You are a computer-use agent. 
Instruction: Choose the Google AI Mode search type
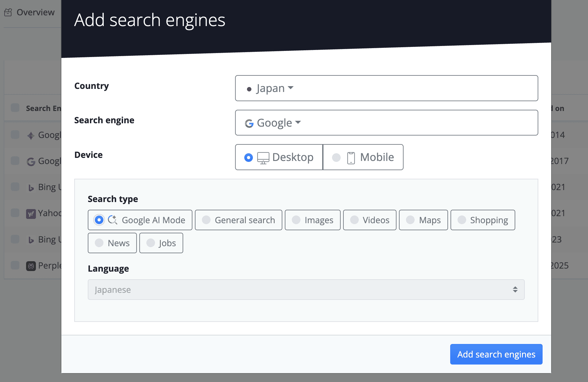140,220
